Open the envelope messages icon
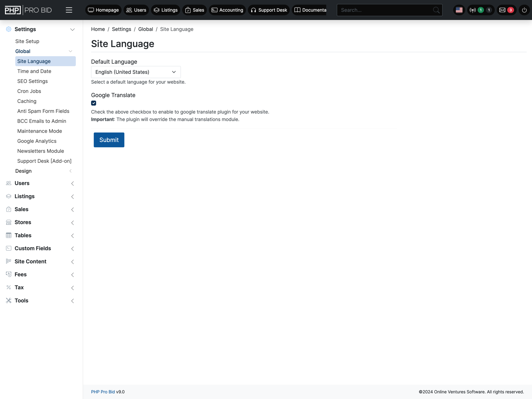 coord(502,10)
